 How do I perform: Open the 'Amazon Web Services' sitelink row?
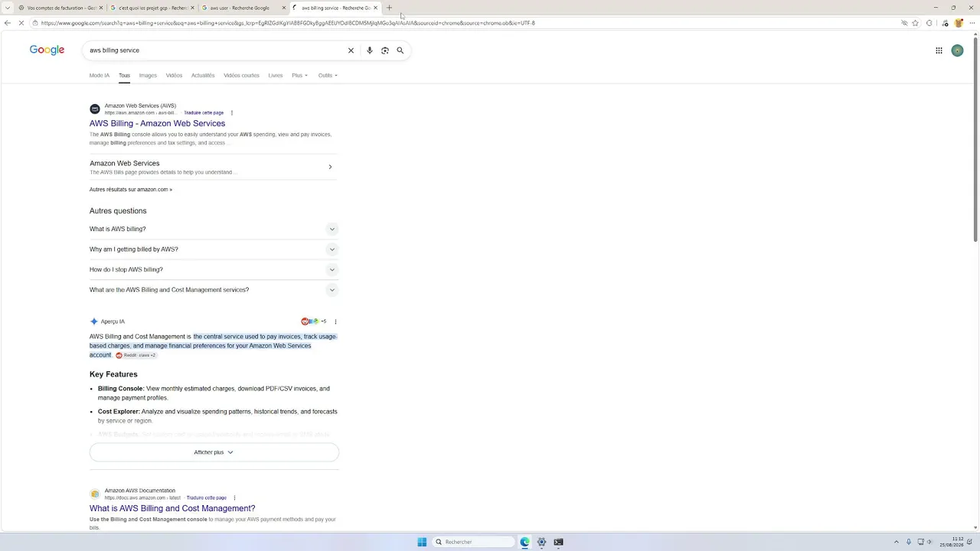click(x=214, y=167)
